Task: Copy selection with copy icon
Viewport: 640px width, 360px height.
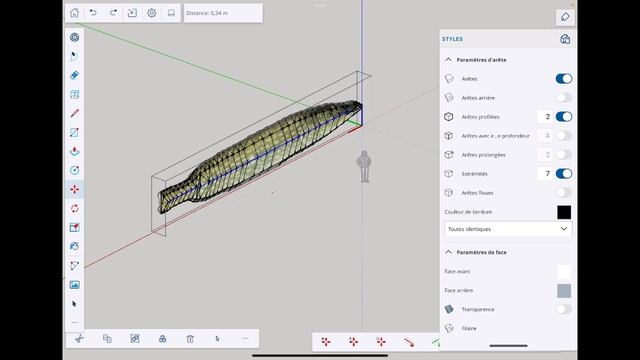Action: (x=107, y=338)
